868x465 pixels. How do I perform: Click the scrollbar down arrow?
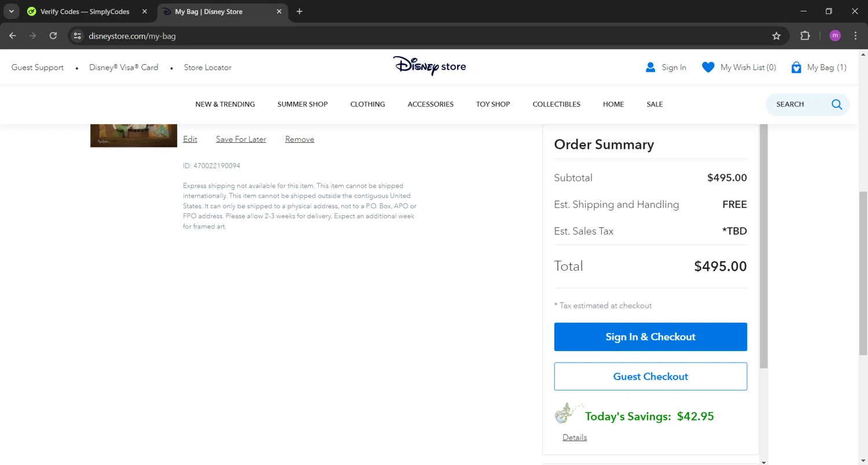tap(863, 461)
